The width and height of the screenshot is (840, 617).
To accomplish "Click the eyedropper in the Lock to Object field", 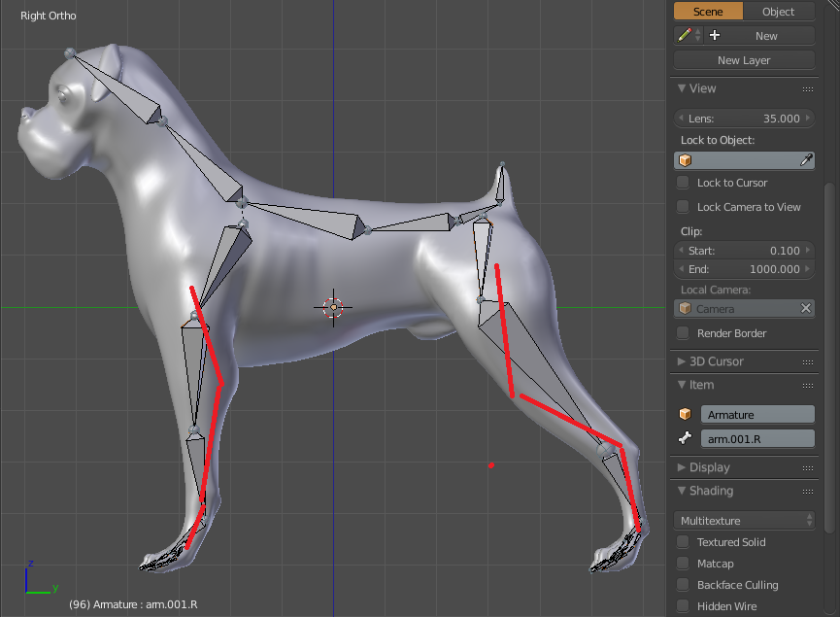I will pos(805,159).
